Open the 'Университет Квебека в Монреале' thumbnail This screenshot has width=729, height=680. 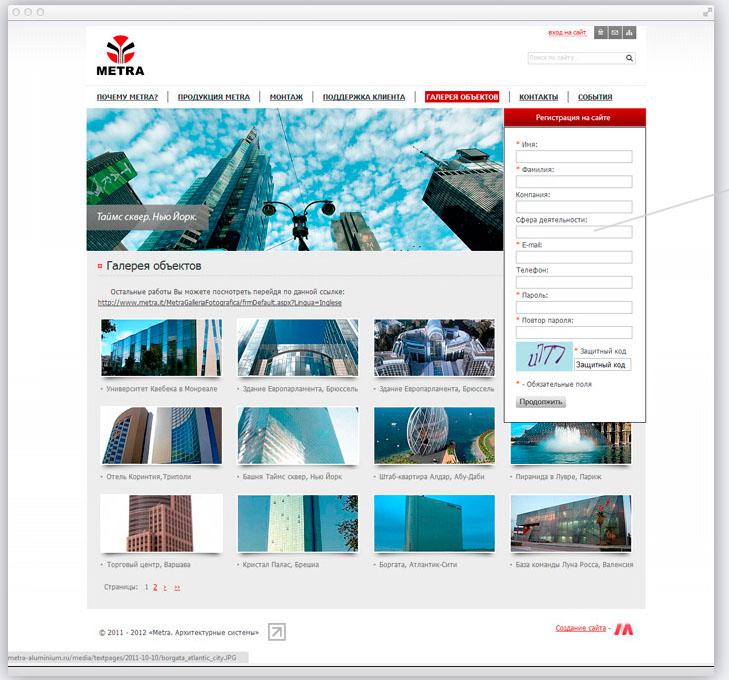click(161, 347)
